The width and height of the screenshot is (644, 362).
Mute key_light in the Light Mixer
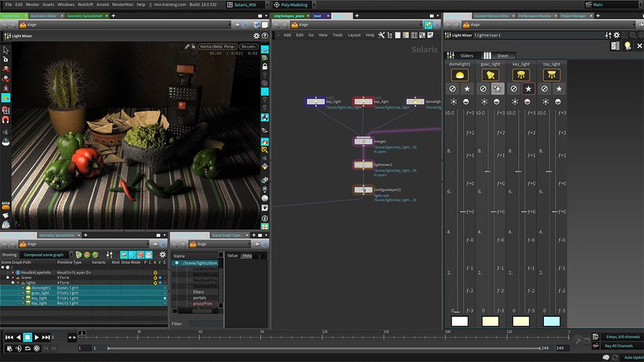coord(514,89)
